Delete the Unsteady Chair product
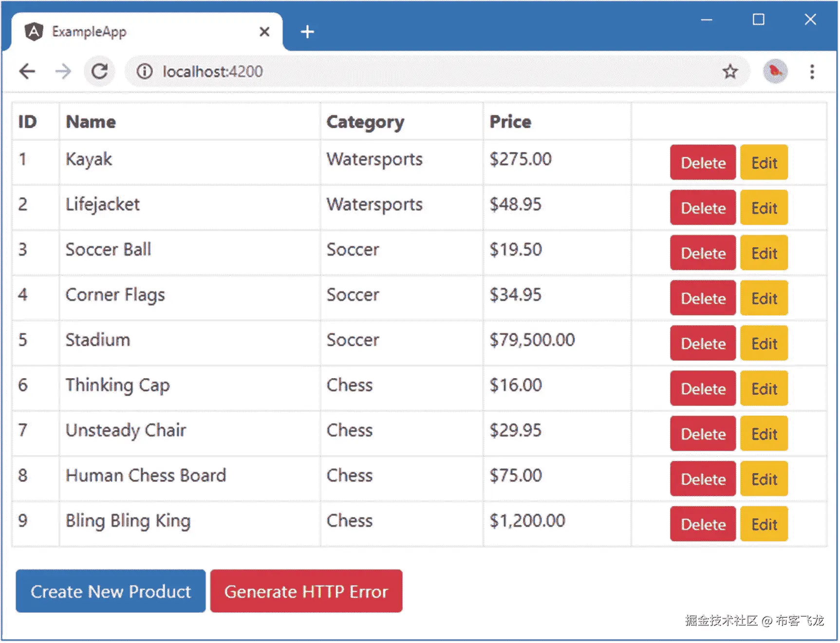Screen dimensions: 840x643 pos(703,434)
